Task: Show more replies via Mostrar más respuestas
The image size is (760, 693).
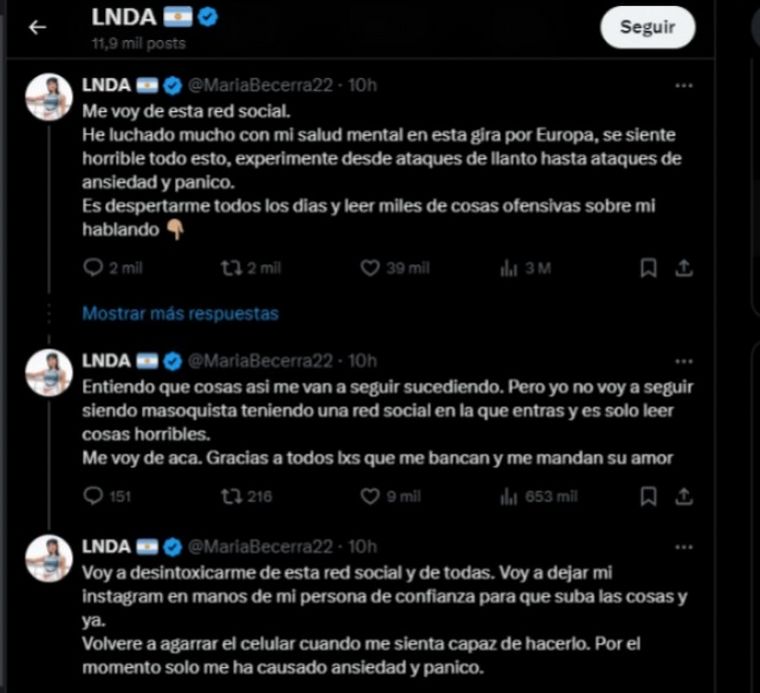Action: [180, 313]
